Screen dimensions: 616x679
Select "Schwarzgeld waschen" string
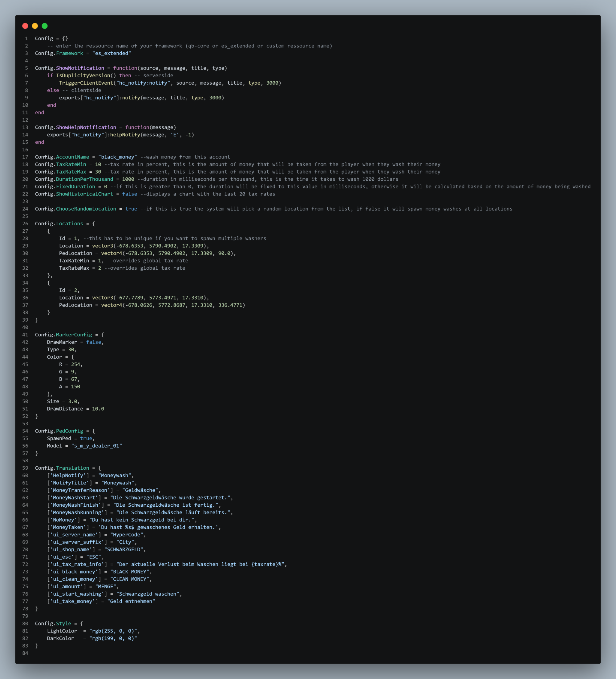click(148, 594)
